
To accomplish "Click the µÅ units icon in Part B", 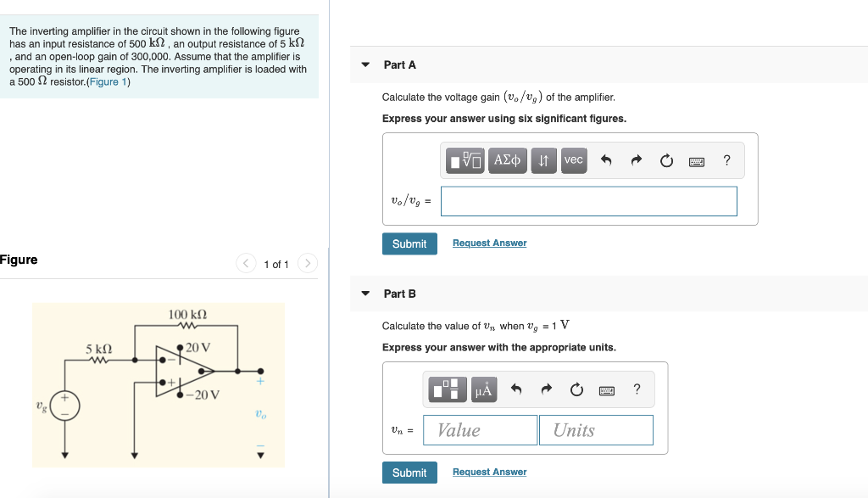I will click(483, 389).
